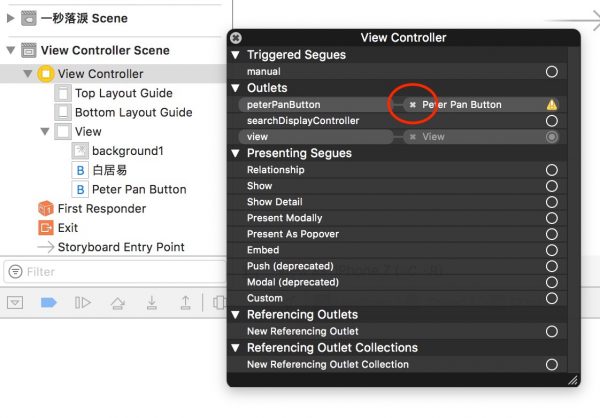Collapse the Triggered Segues section
Viewport: 600px width, 418px height.
tap(236, 55)
